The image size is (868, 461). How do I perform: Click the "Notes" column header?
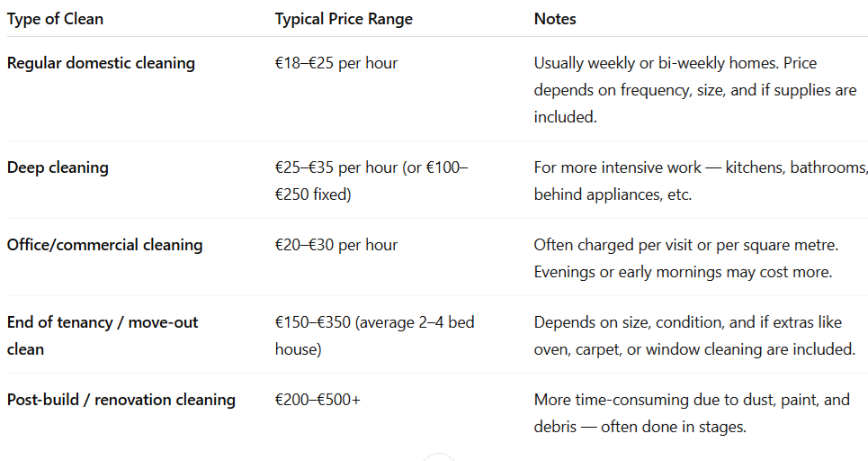[555, 19]
